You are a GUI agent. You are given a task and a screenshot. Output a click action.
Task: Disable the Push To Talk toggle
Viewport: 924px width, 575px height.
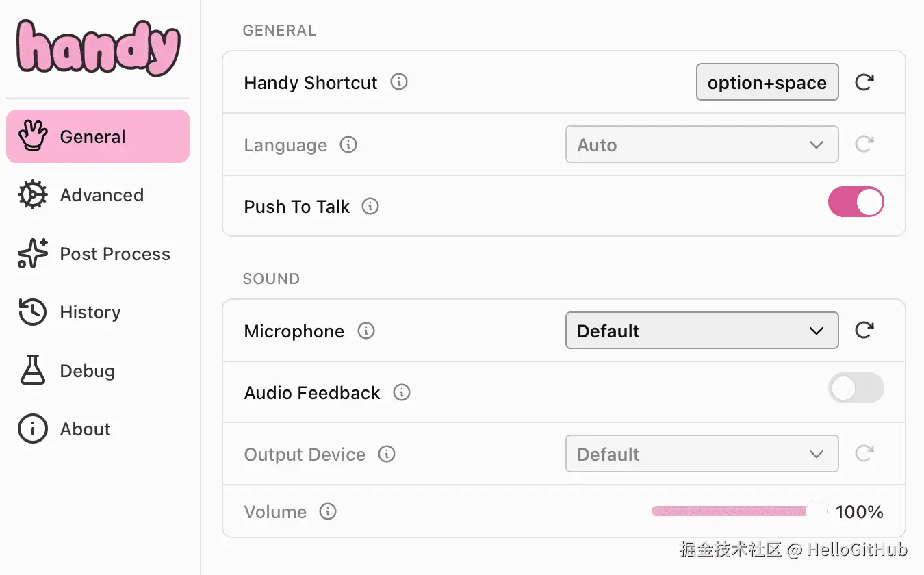click(856, 203)
